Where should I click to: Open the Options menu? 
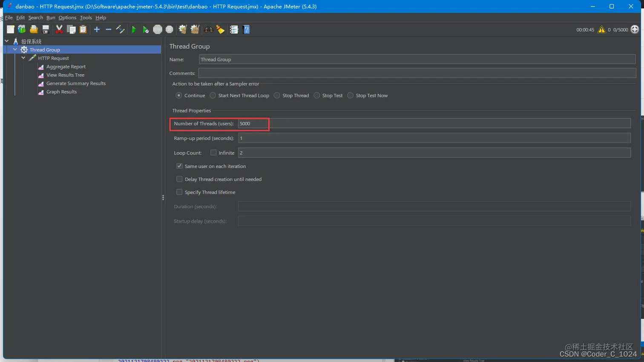67,17
